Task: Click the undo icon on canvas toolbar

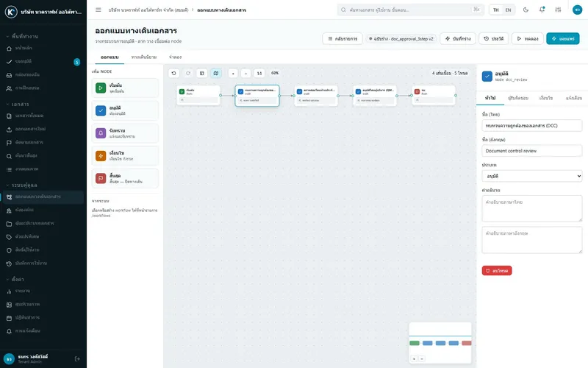Action: pyautogui.click(x=173, y=73)
